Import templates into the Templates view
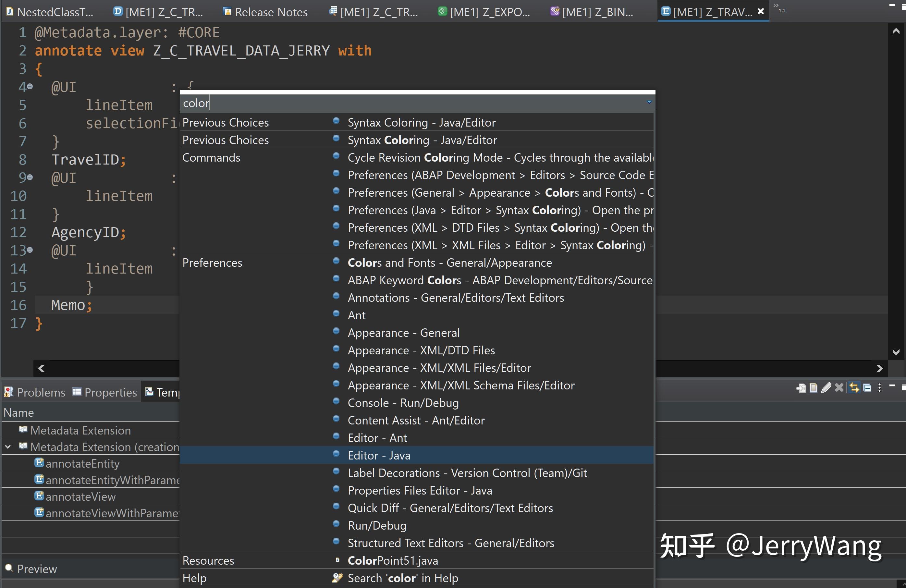This screenshot has width=906, height=588. (802, 388)
